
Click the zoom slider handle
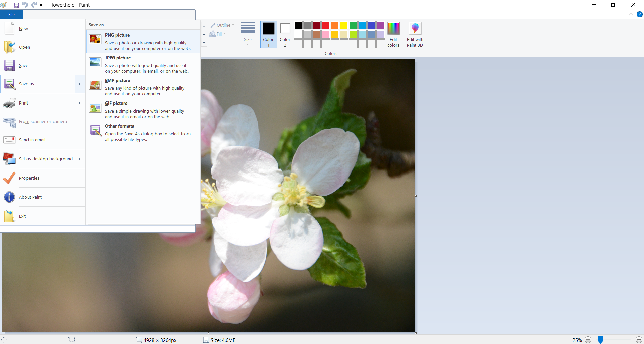click(x=600, y=340)
